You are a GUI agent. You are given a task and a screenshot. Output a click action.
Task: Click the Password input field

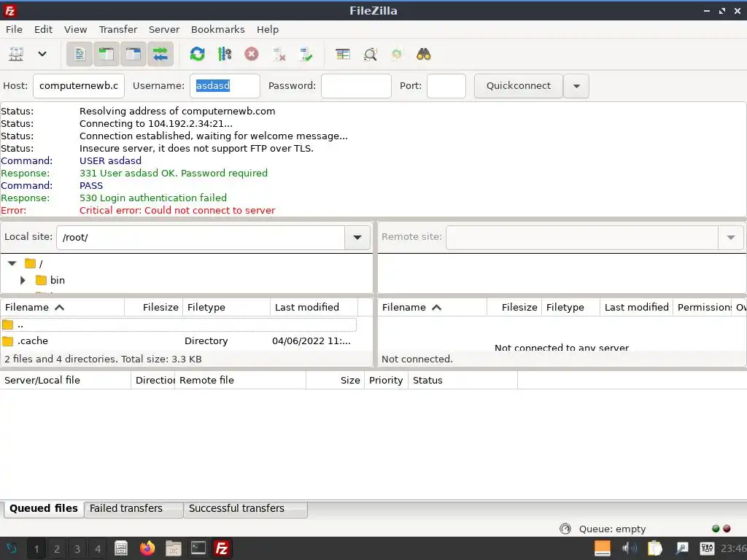point(356,86)
